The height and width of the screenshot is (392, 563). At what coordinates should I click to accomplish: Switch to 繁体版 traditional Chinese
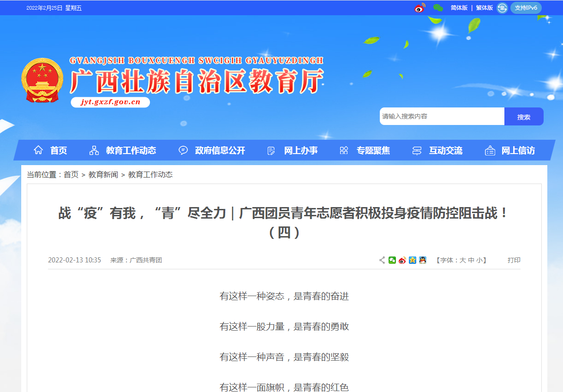click(484, 8)
